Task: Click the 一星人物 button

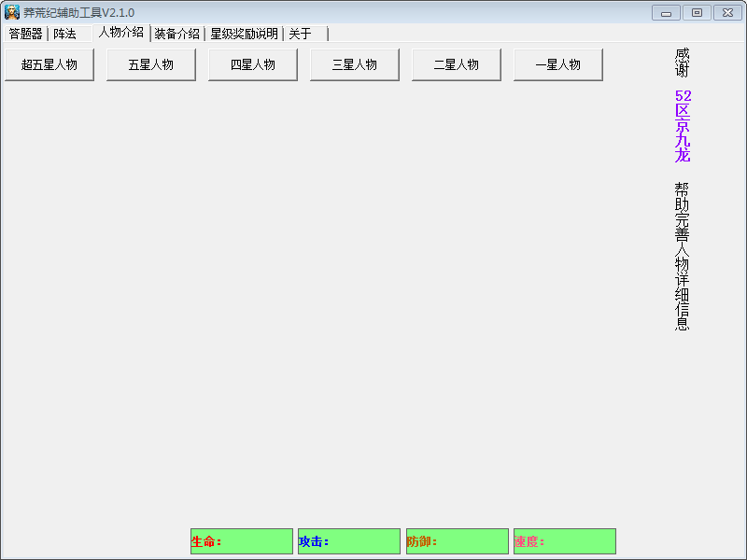Action: tap(558, 64)
